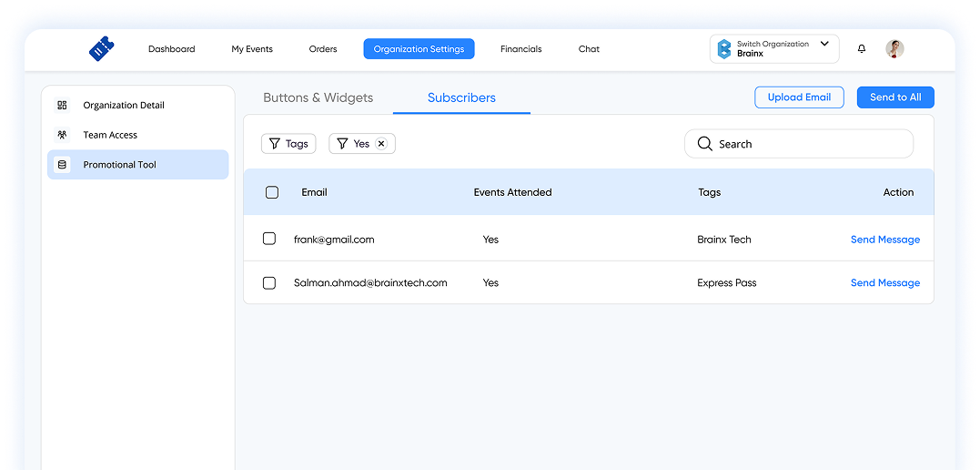Click the search magnifier icon
Viewport: 980px width, 470px height.
[x=705, y=144]
